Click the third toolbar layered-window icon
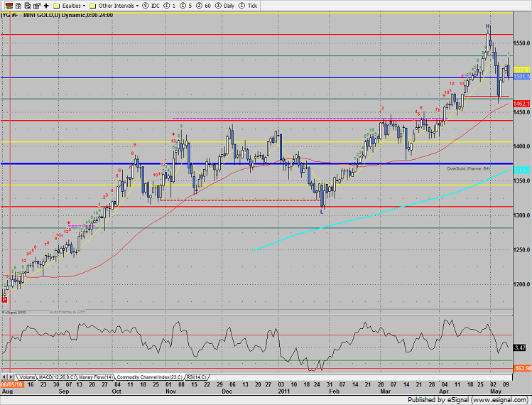The width and height of the screenshot is (532, 405). 28,6
